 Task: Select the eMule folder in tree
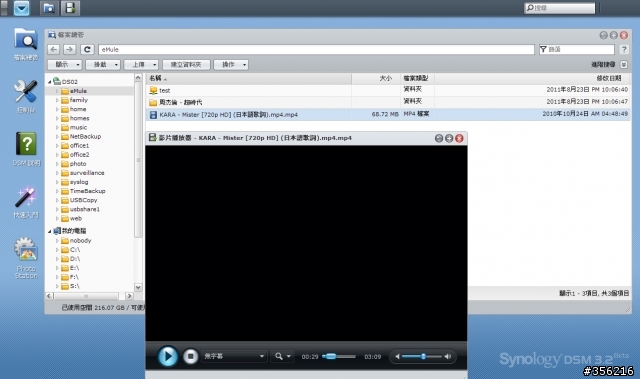coord(78,91)
